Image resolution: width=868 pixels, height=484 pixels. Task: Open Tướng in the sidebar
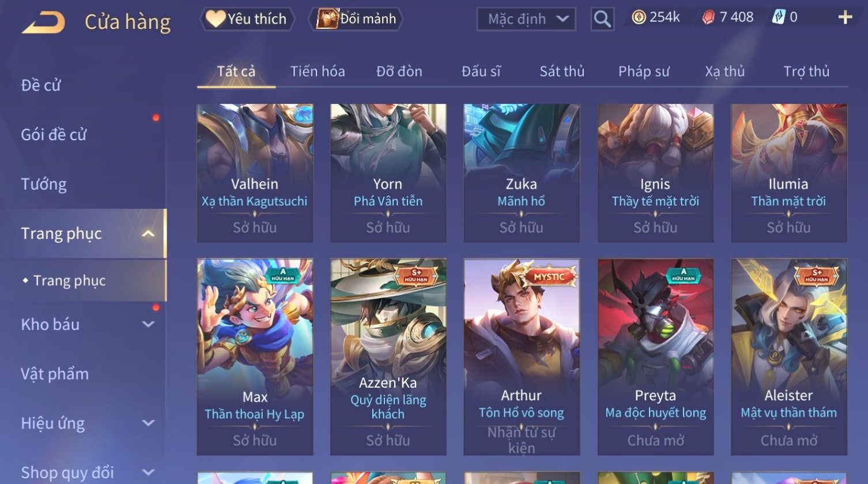pyautogui.click(x=44, y=184)
